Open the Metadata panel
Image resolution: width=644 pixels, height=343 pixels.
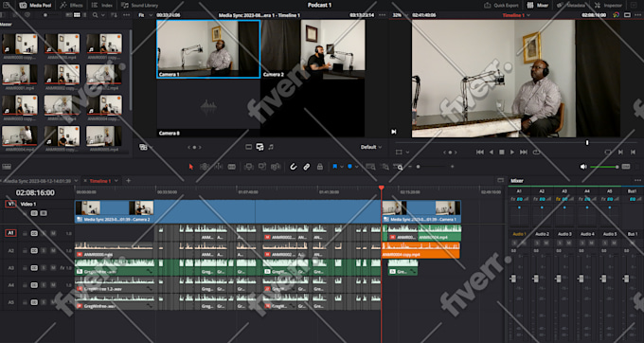pos(571,6)
